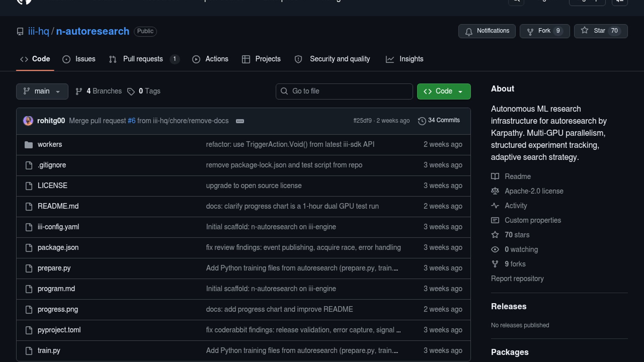Click the Apache-2.0 license scale icon
The width and height of the screenshot is (644, 362).
pyautogui.click(x=495, y=191)
